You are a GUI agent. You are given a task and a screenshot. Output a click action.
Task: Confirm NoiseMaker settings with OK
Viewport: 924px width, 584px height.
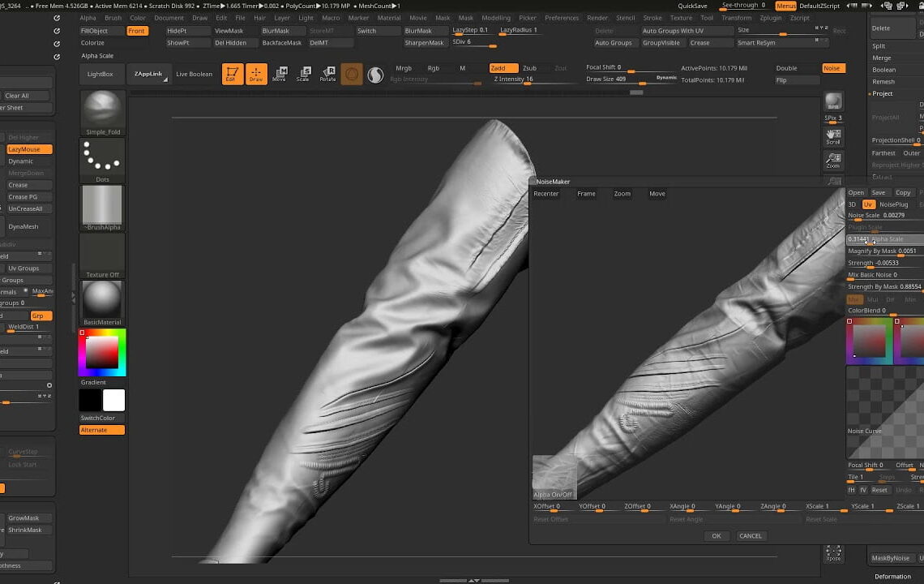pyautogui.click(x=717, y=535)
